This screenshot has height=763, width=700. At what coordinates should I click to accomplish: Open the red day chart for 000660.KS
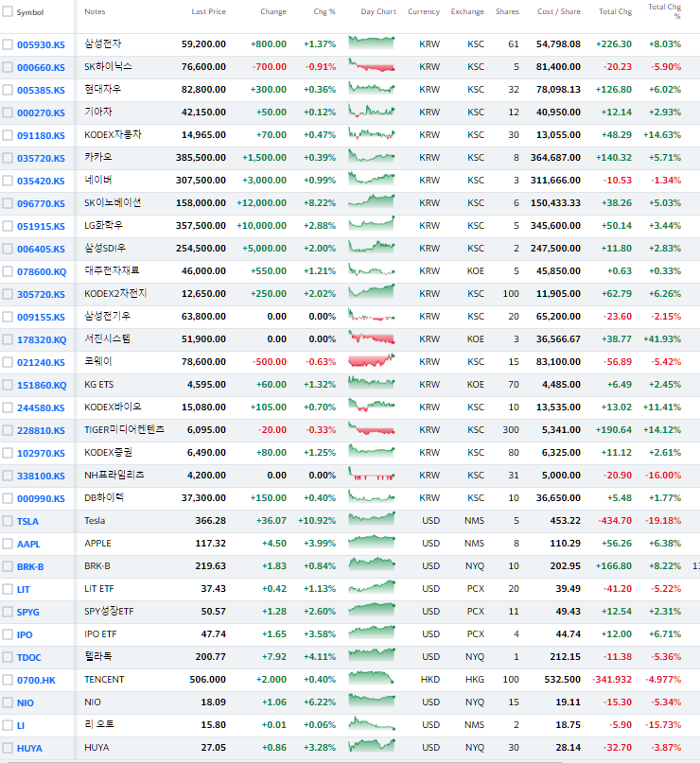point(372,65)
